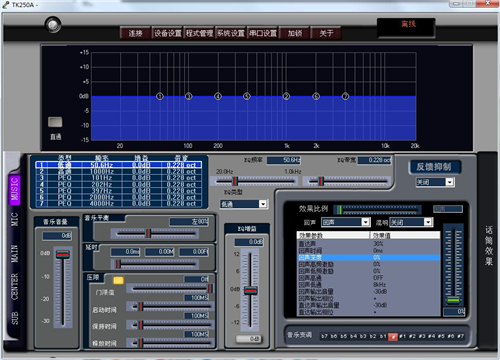Click the 加锁 lock button
The height and width of the screenshot is (360, 500).
[x=295, y=33]
